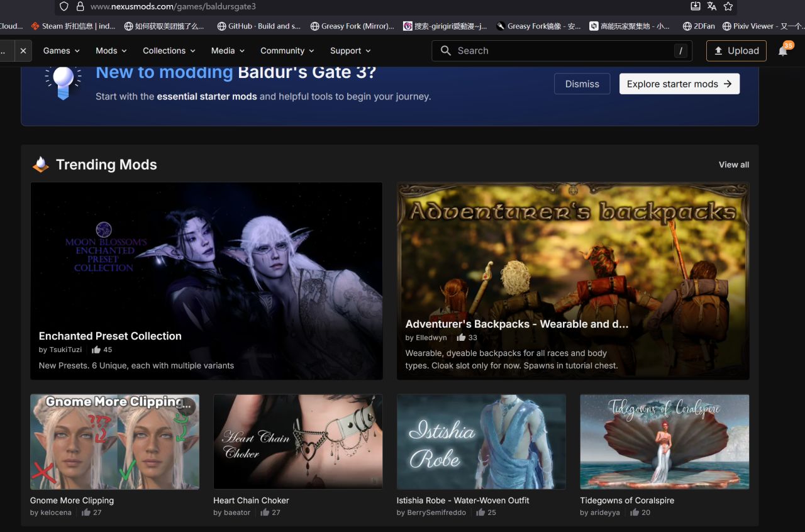Screen dimensions: 805x532
Task: Open the Steam bookmark in bookmarks bar
Action: (73, 26)
